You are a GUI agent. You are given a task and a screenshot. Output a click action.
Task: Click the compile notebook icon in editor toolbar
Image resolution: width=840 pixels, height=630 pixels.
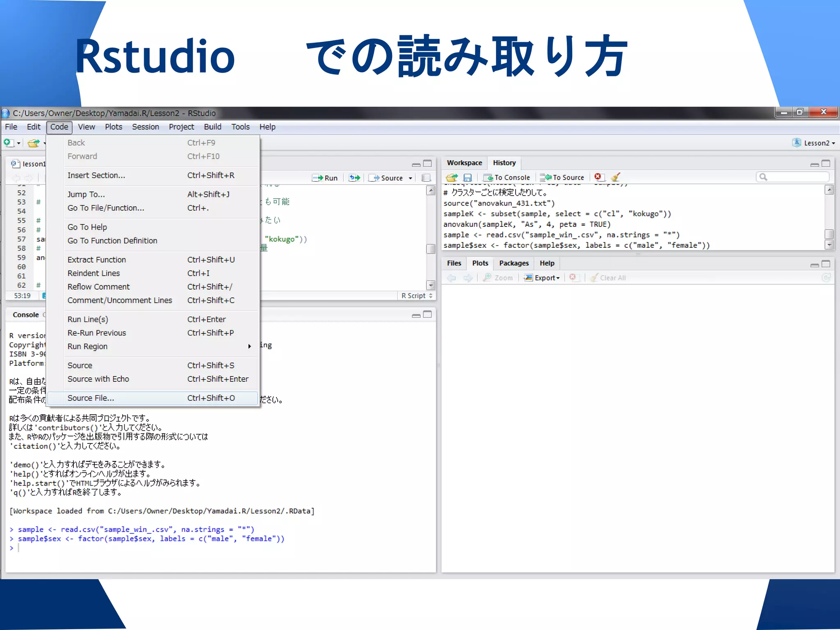[x=426, y=178]
